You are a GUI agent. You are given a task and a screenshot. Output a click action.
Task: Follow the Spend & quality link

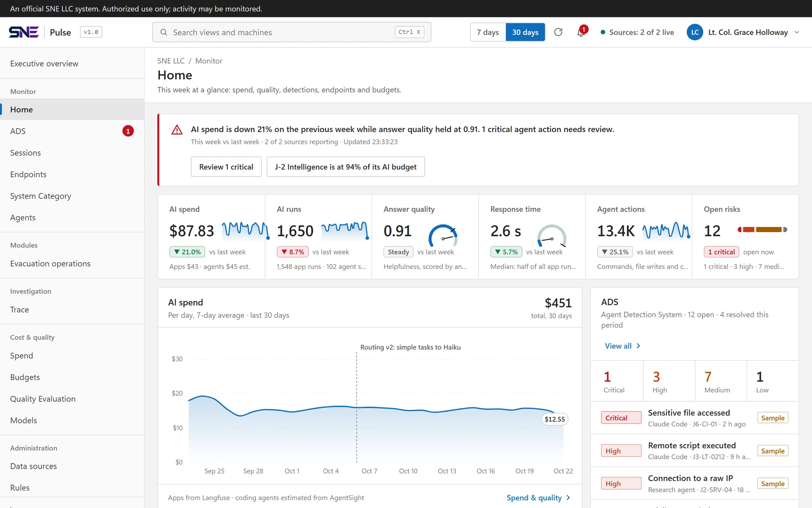pos(538,498)
